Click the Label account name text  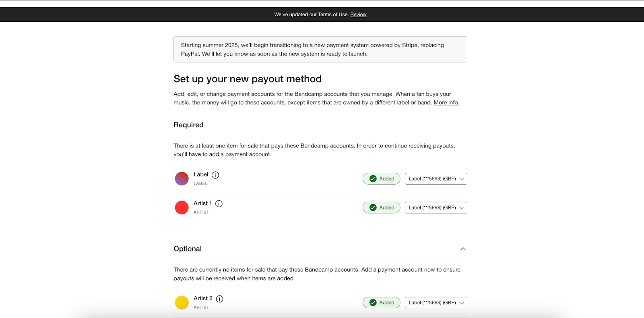pyautogui.click(x=201, y=175)
